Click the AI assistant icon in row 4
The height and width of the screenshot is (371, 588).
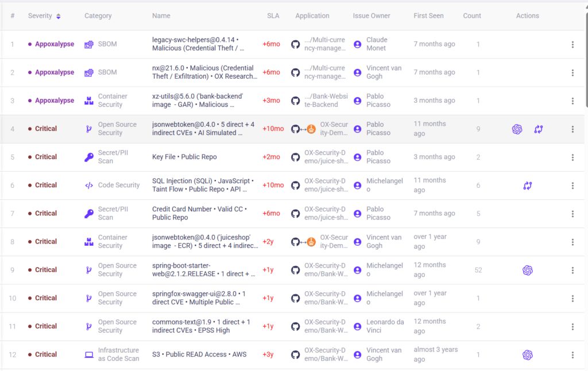pyautogui.click(x=517, y=129)
